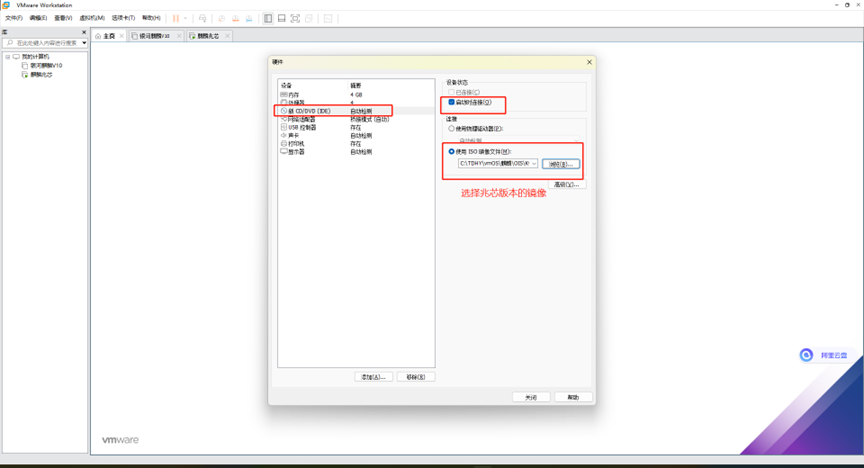This screenshot has width=864, height=468.
Task: Click the 阿里云盘 floating icon
Action: click(806, 355)
